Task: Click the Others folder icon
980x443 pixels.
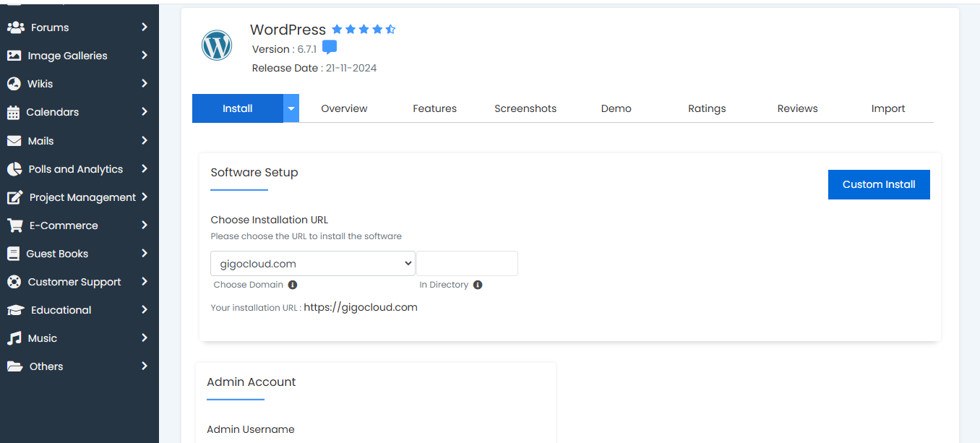Action: click(14, 366)
